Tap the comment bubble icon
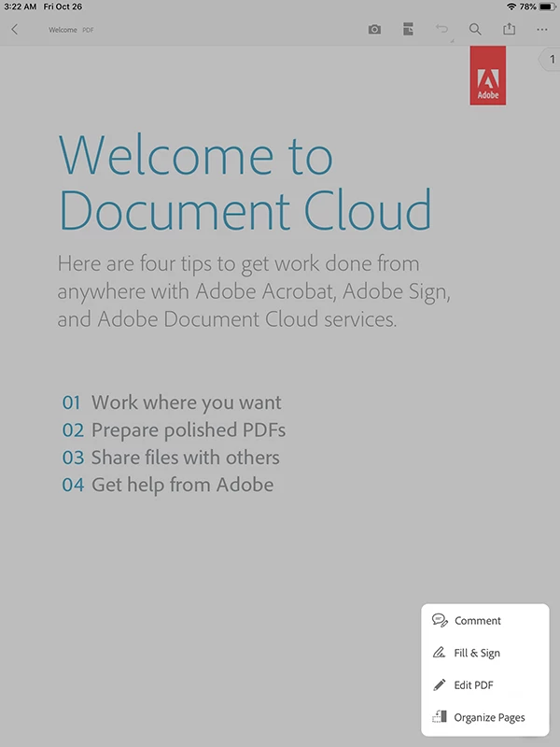Screen dimensions: 560x747 (x=440, y=620)
